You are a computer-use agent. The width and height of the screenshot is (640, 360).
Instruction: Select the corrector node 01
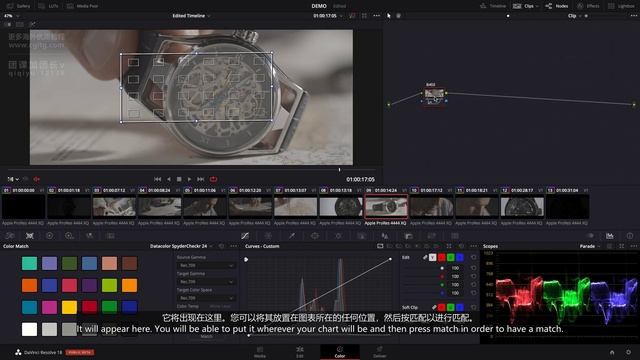(434, 94)
